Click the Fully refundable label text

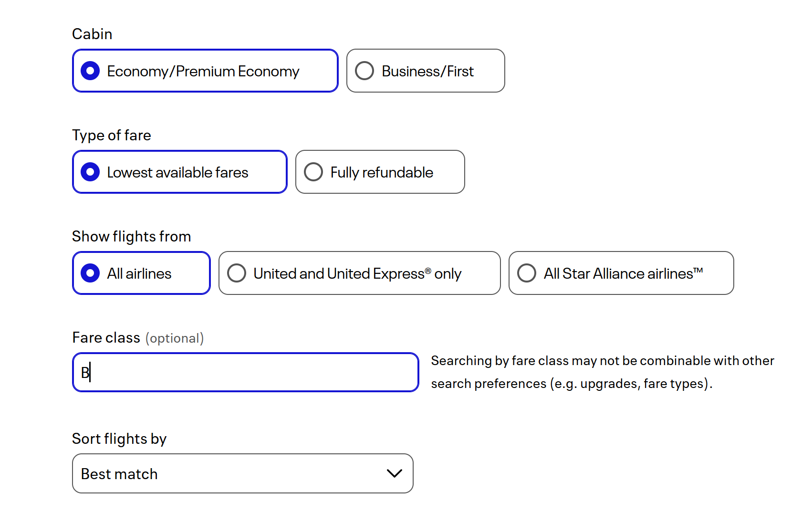click(382, 172)
